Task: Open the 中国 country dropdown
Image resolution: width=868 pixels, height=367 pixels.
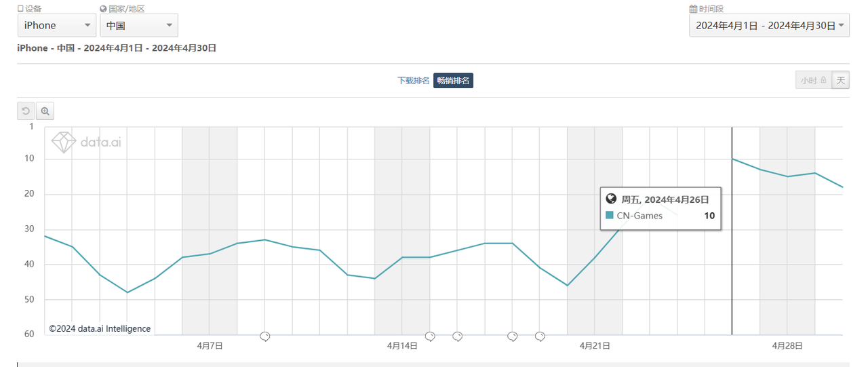Action: click(139, 26)
